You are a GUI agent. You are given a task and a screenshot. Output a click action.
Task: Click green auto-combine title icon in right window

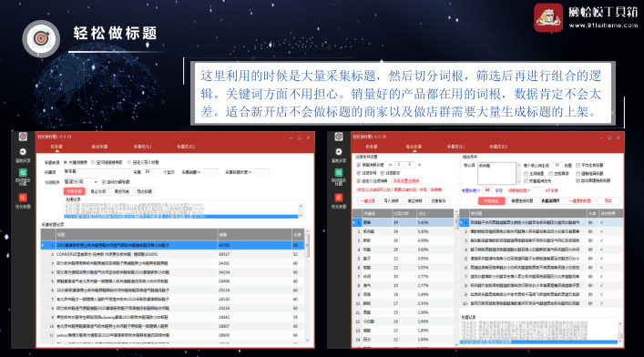click(339, 172)
